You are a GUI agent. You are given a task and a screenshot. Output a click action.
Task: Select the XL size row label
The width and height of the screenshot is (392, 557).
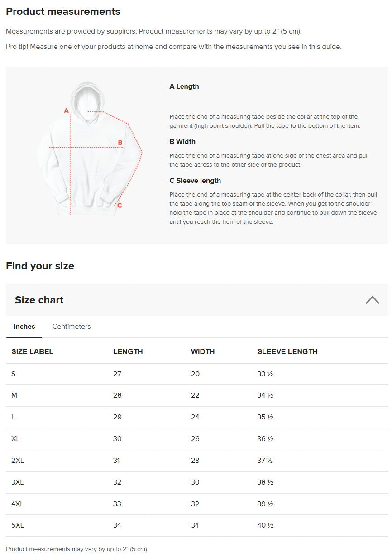click(16, 439)
